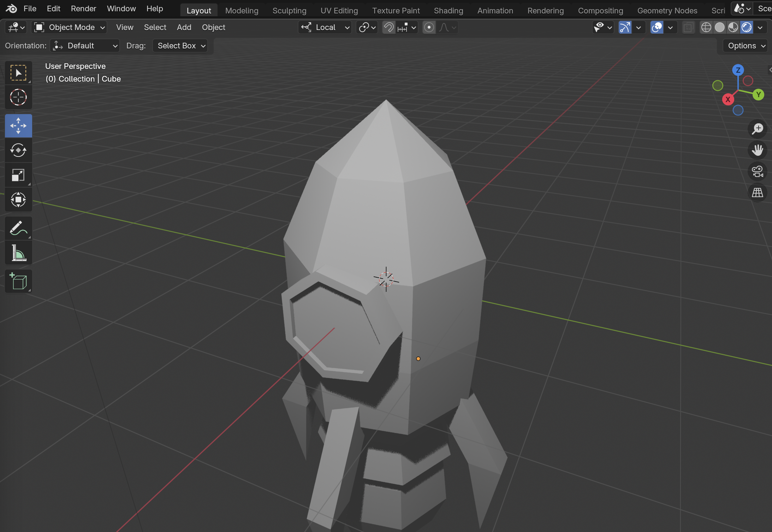Image resolution: width=772 pixels, height=532 pixels.
Task: Open the Help menu
Action: tap(155, 8)
